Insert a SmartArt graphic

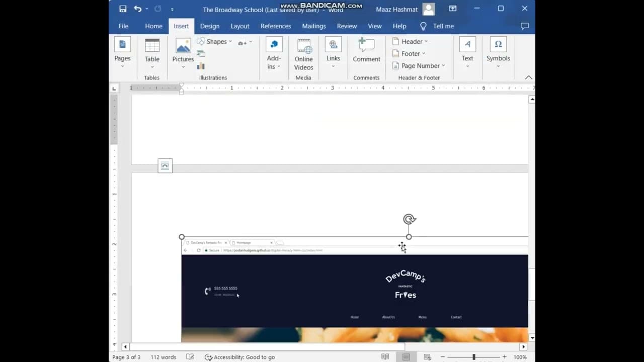(x=201, y=54)
